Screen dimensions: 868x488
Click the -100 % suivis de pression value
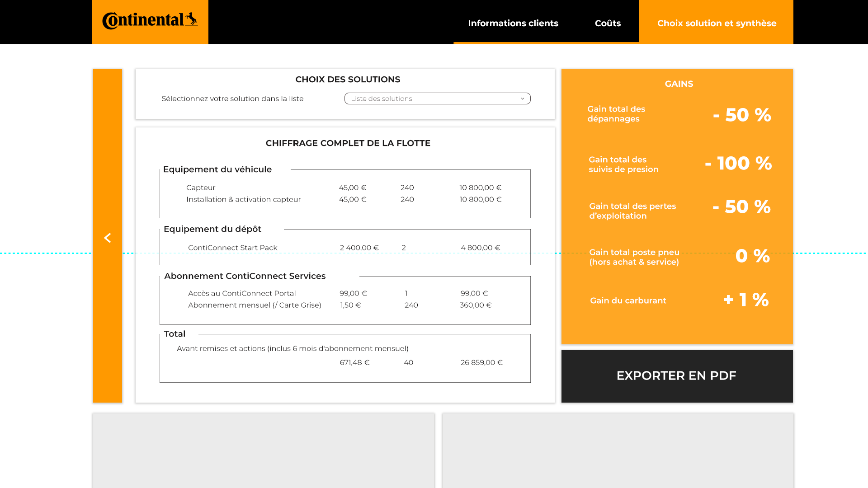pos(738,163)
